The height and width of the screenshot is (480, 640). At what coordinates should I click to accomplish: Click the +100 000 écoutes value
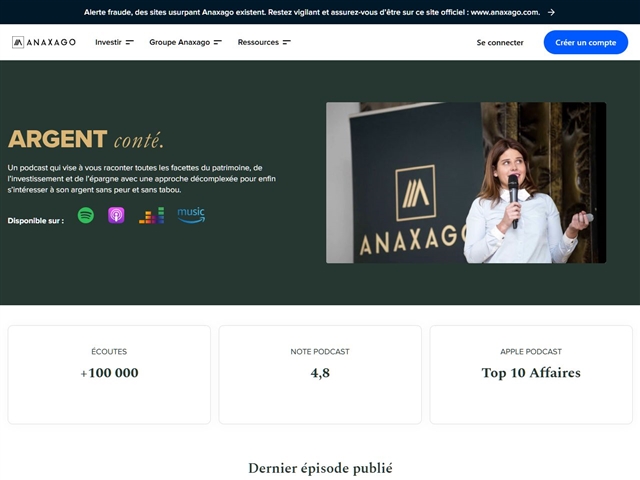tap(109, 373)
